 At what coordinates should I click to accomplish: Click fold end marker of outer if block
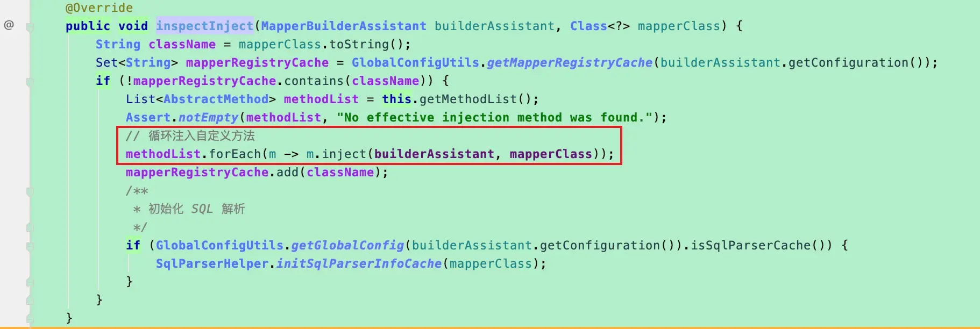[x=30, y=301]
